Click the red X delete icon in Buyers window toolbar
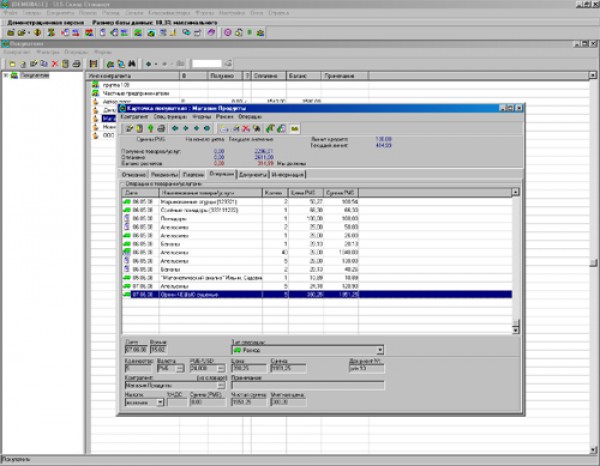This screenshot has width=600, height=466. click(55, 64)
